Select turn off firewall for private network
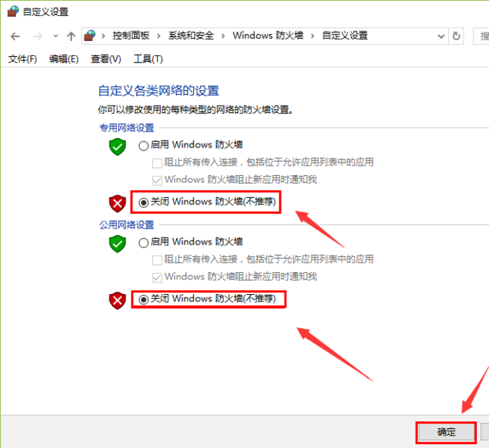The height and width of the screenshot is (448, 489). pyautogui.click(x=143, y=203)
